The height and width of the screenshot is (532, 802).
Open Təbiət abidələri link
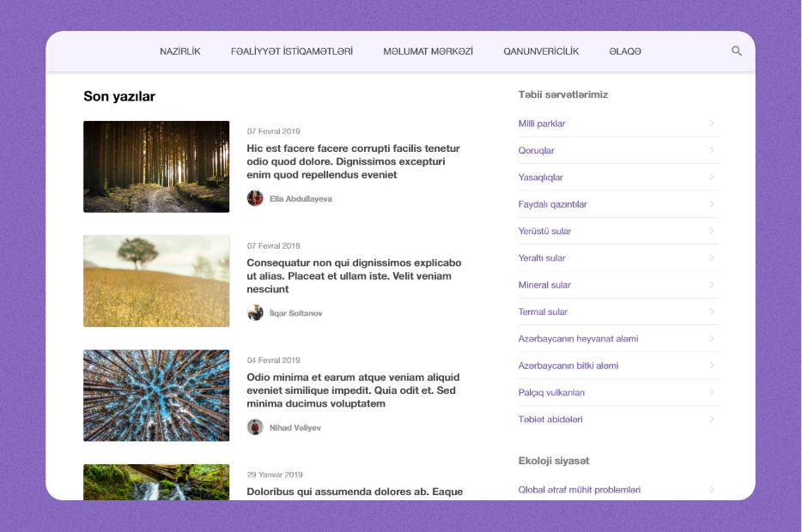[550, 420]
